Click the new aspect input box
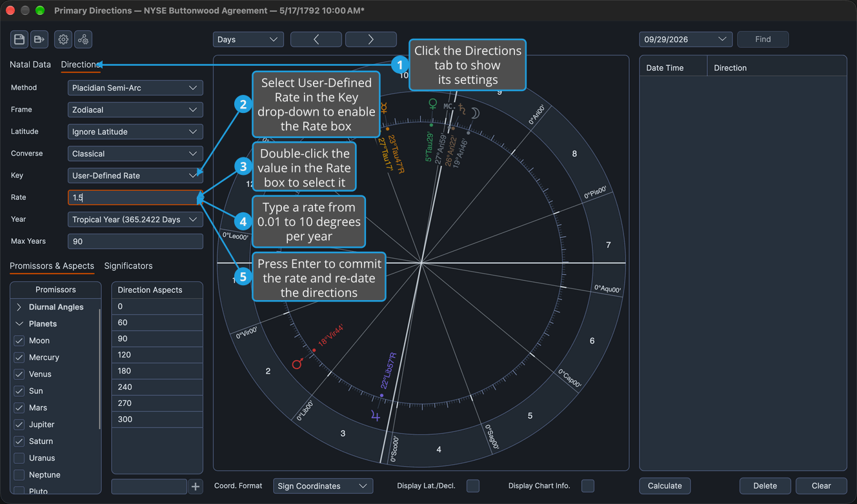The image size is (857, 504). click(149, 487)
